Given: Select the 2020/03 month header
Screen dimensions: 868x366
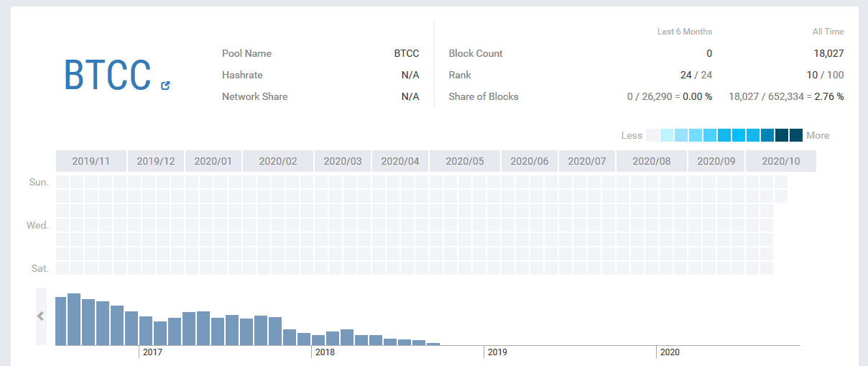Looking at the screenshot, I should tap(343, 161).
